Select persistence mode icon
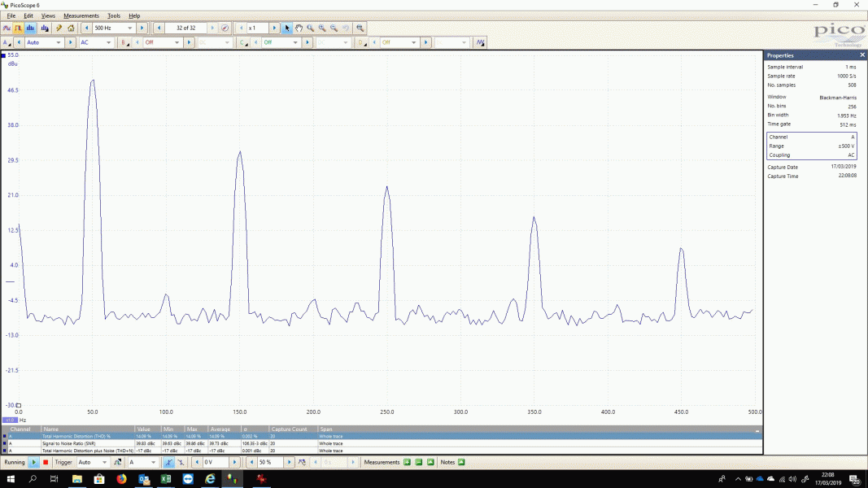This screenshot has height=488, width=868. [x=18, y=28]
